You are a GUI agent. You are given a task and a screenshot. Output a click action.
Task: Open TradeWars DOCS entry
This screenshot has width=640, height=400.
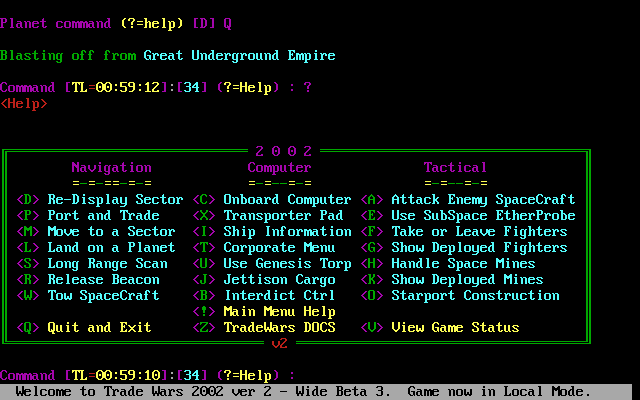(x=264, y=327)
